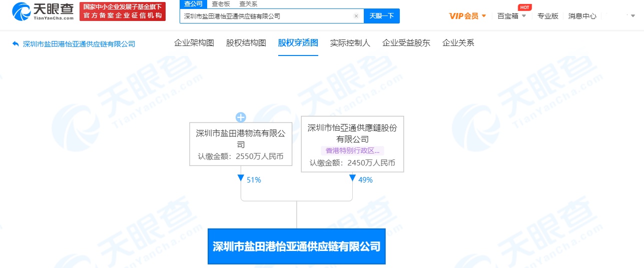This screenshot has height=268, width=644.
Task: Click into the company search input field
Action: tap(265, 16)
